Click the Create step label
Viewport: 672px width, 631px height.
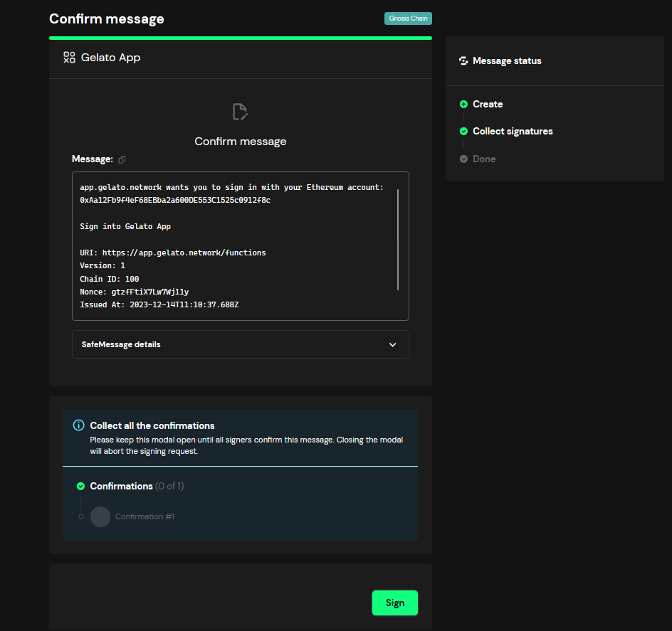tap(488, 104)
